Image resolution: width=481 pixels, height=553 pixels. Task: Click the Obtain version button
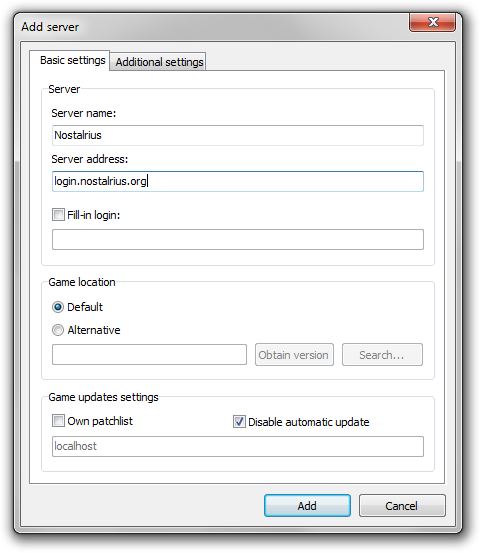tap(294, 354)
